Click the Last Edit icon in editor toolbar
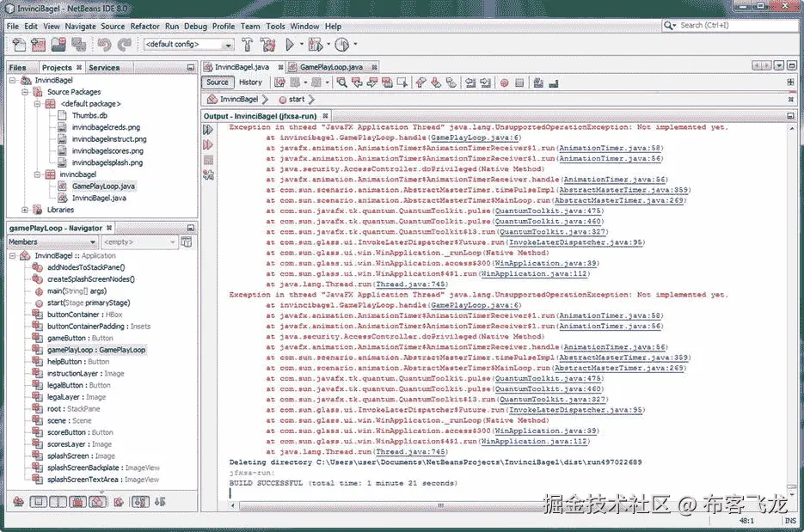 coord(279,83)
